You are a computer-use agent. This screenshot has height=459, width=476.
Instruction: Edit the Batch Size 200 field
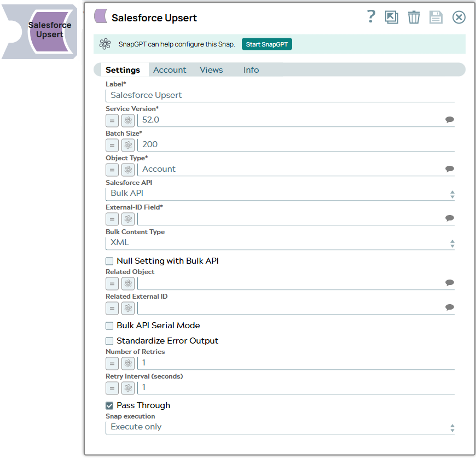click(x=296, y=144)
